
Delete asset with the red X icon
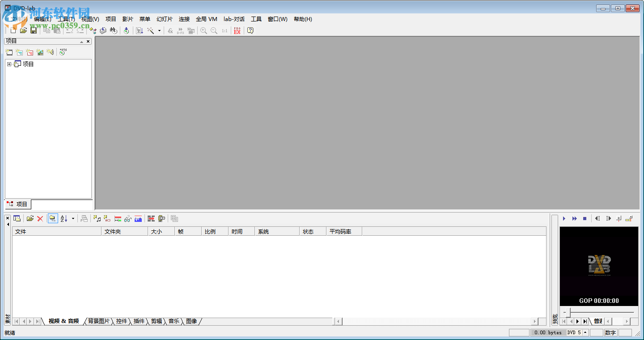pos(40,218)
